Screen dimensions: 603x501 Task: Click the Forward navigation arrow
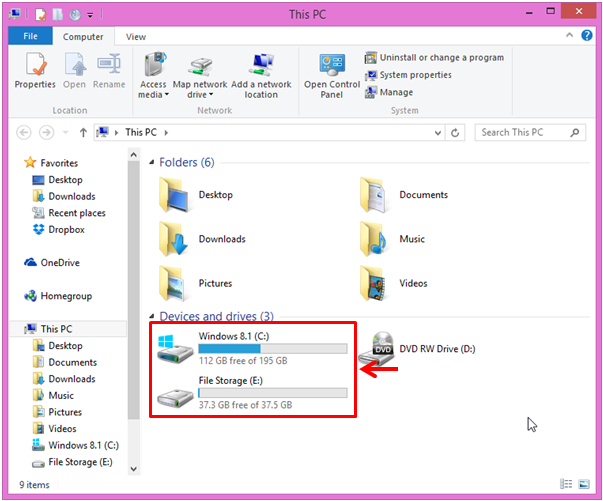(x=47, y=133)
